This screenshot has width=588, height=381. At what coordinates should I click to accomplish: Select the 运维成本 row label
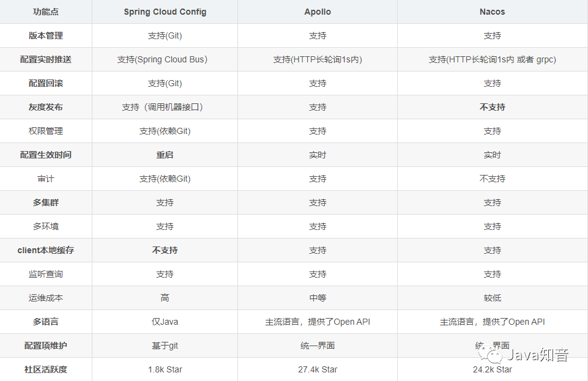(46, 298)
